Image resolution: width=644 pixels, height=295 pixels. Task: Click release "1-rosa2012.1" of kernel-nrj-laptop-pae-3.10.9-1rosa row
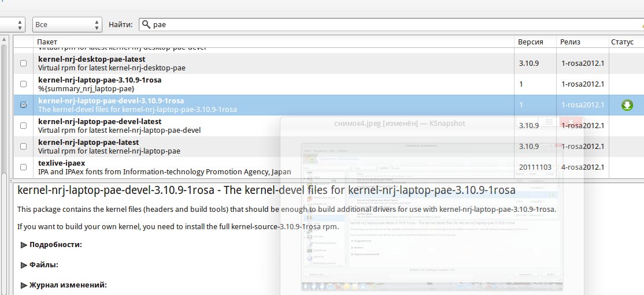pyautogui.click(x=583, y=84)
